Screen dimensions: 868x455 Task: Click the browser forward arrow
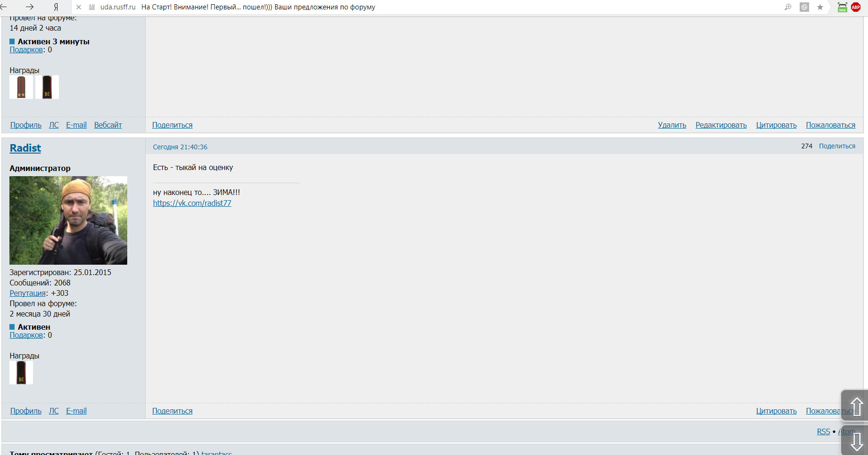(30, 7)
